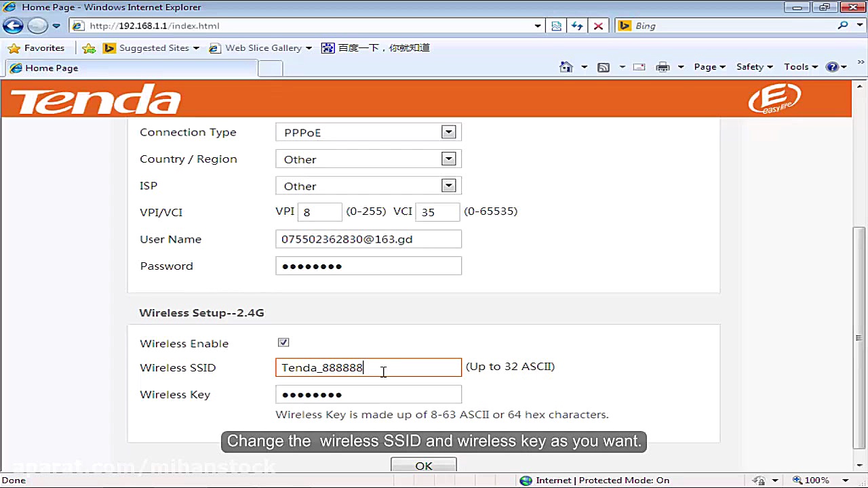Click the Add to Favorites Bar icon
The height and width of the screenshot is (488, 868).
click(x=88, y=48)
